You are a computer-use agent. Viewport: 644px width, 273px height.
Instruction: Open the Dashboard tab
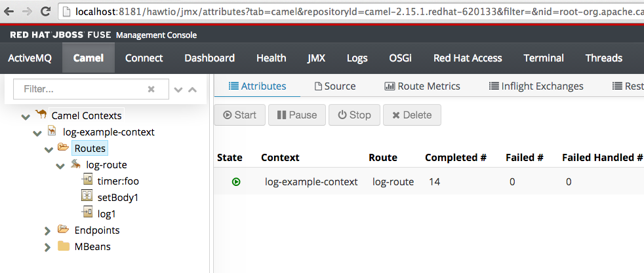[x=209, y=58]
